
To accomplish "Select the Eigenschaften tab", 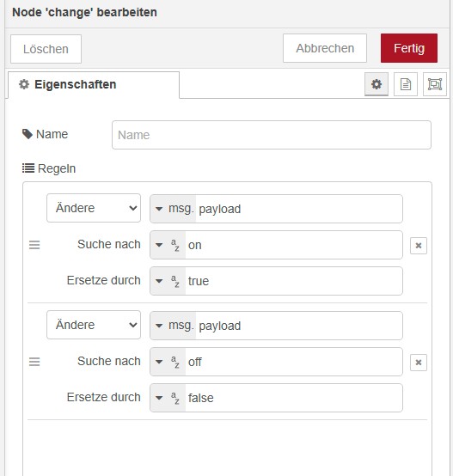I will tap(94, 85).
